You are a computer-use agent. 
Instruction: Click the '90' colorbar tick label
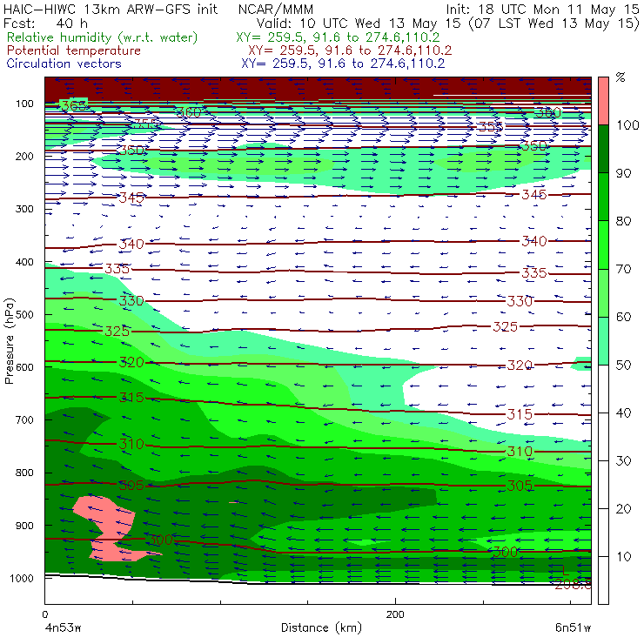(x=623, y=173)
